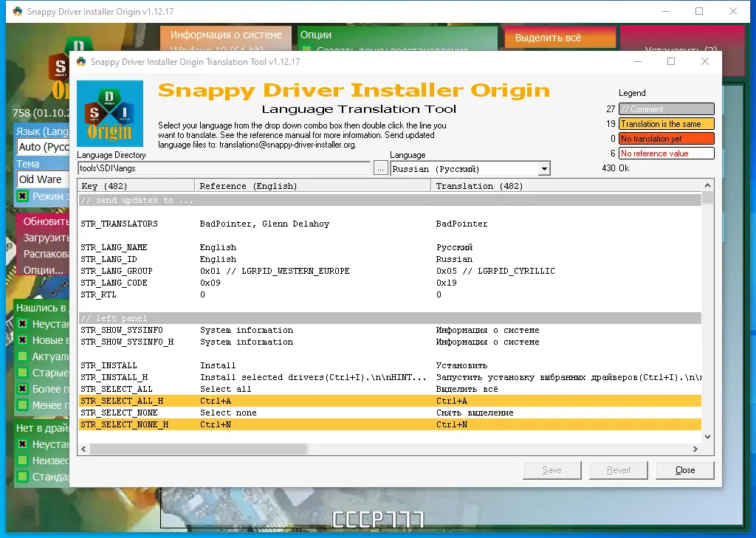Toggle 'Актуал' checkbox in main window

(x=22, y=356)
